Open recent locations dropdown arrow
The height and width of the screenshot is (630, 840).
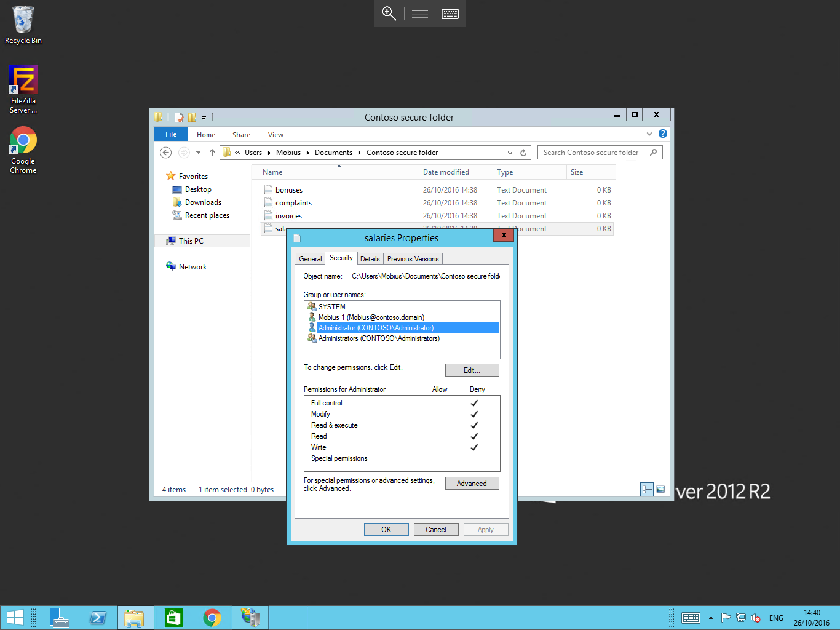pos(198,153)
